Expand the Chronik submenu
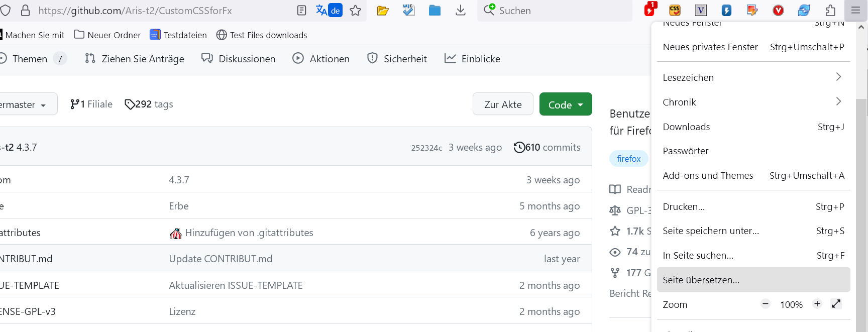Screen dimensions: 868x332 pos(753,102)
